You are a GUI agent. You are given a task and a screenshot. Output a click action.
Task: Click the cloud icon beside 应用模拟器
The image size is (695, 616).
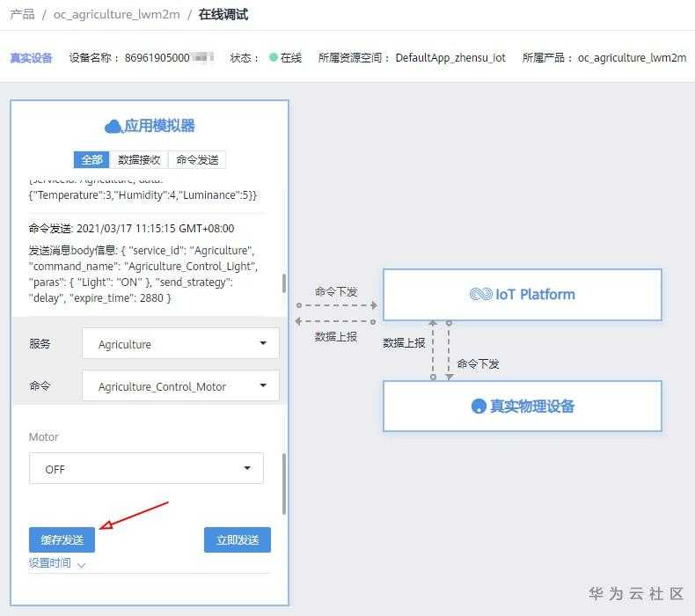point(113,127)
